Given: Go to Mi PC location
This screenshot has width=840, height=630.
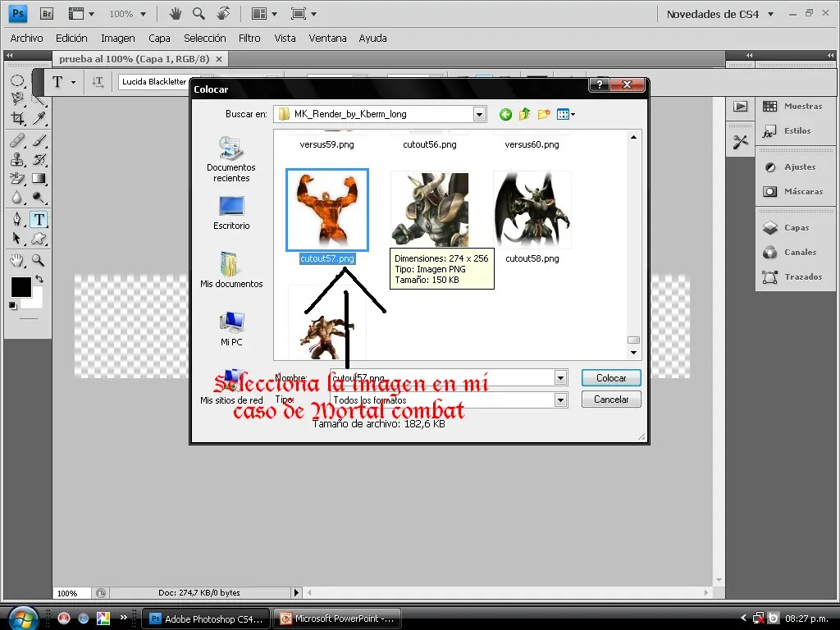Looking at the screenshot, I should 231,328.
